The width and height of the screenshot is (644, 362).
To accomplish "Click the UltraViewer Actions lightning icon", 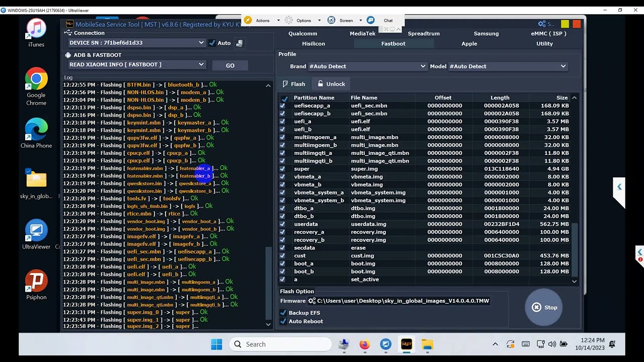I will 248,20.
